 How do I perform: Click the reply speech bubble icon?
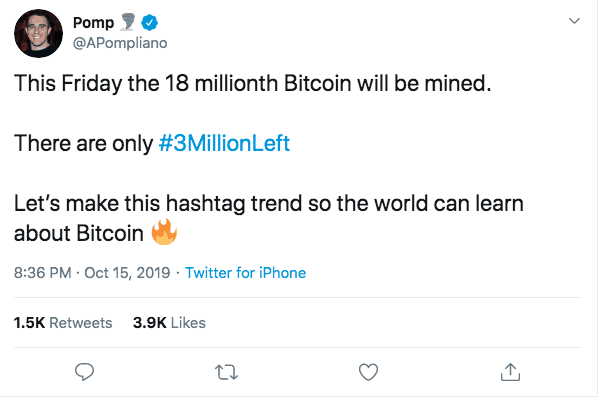pyautogui.click(x=84, y=371)
